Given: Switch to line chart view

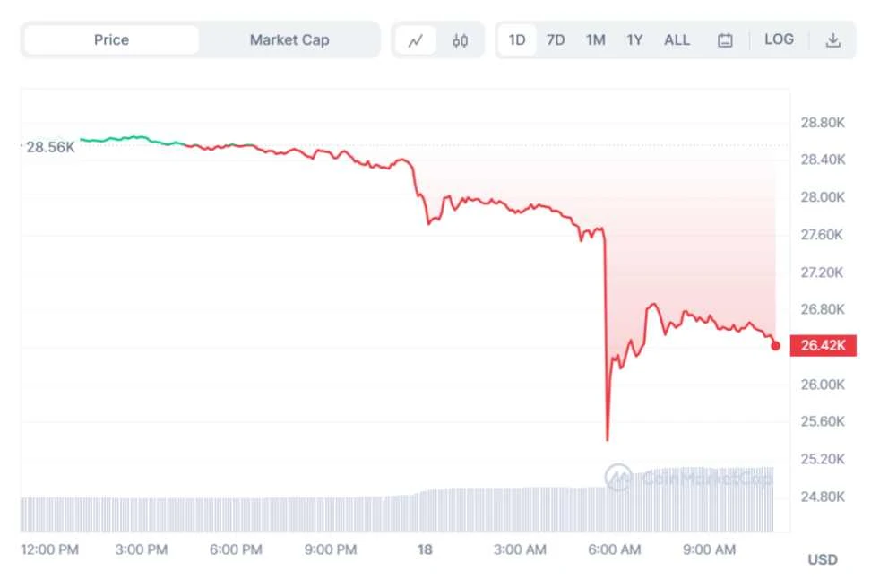Looking at the screenshot, I should (x=415, y=40).
